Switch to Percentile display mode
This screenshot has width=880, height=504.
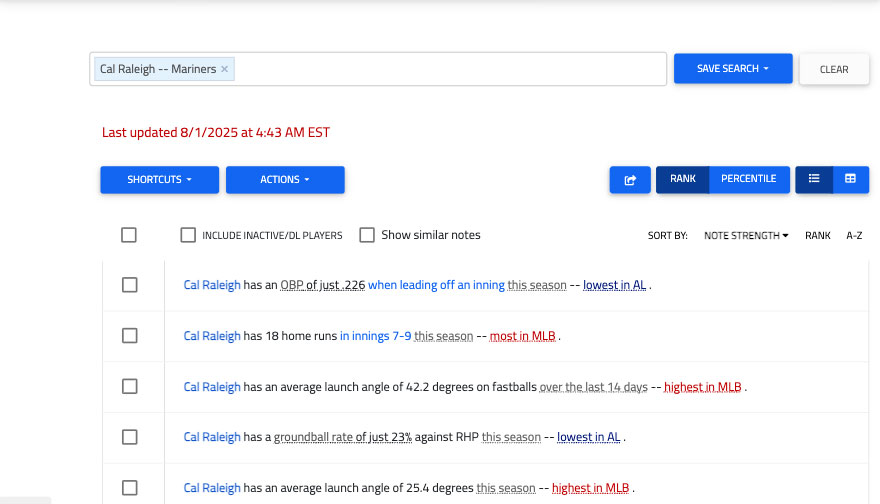click(748, 180)
